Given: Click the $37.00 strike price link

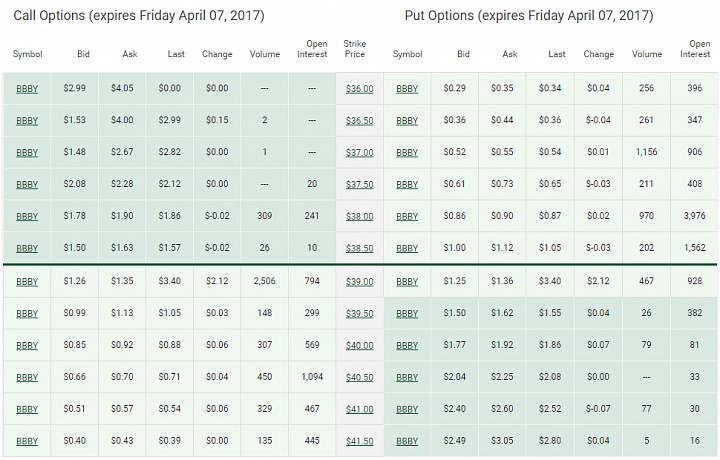Looking at the screenshot, I should 359,152.
